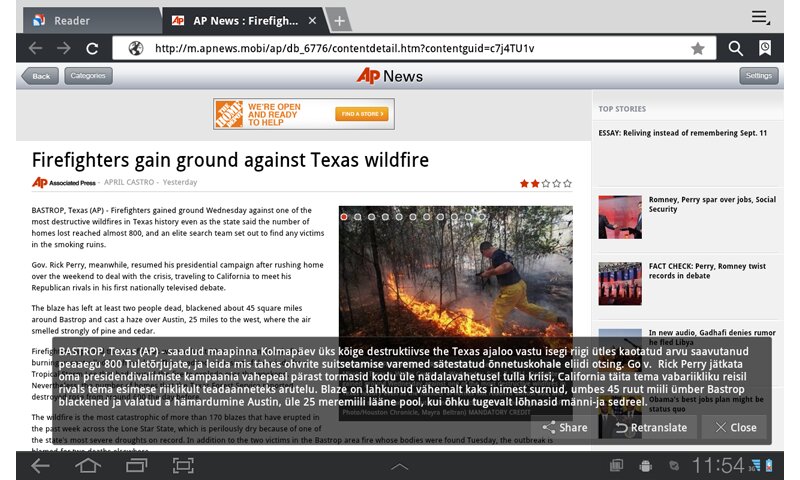This screenshot has width=800, height=480.
Task: Close the AP News tab
Action: point(313,21)
